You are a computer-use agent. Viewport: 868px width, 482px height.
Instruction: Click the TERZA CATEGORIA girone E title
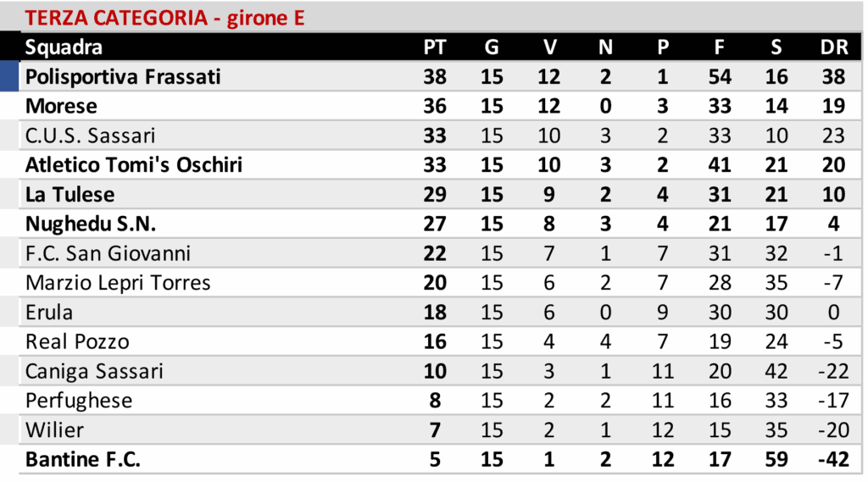tap(164, 18)
